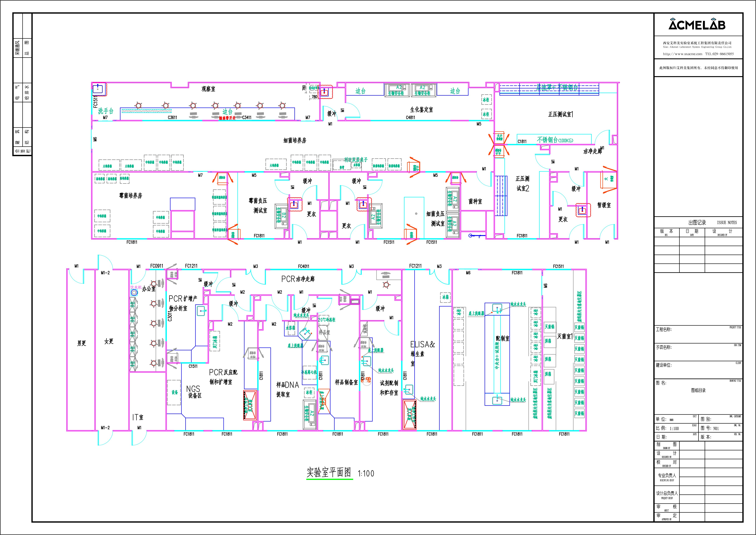
Task: Click the 科旧双层桌子 annotation
Action: coord(356,160)
